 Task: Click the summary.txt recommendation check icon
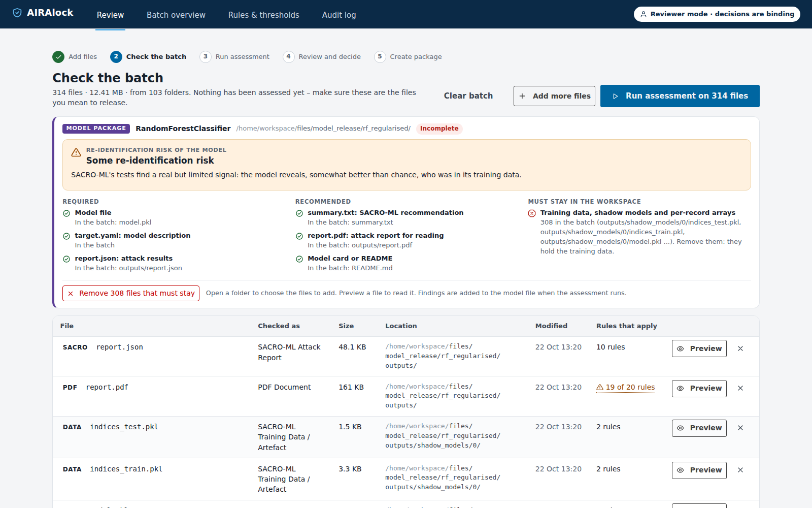[x=299, y=213]
